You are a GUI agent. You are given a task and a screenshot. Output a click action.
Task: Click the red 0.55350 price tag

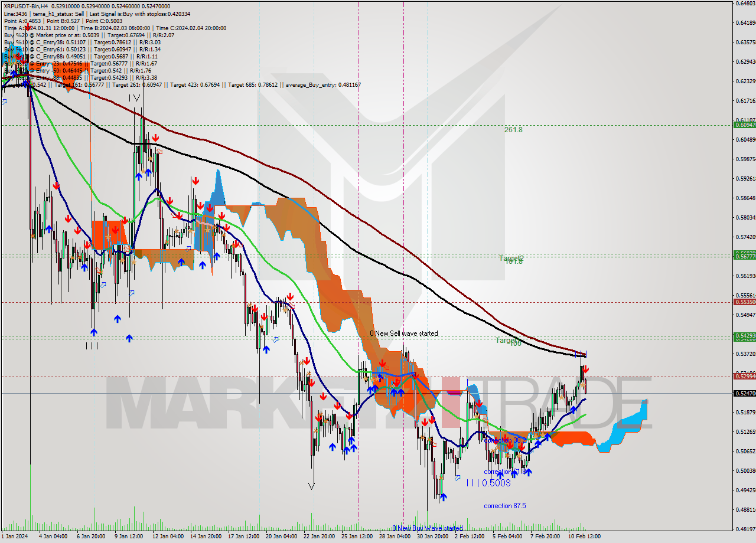point(744,302)
